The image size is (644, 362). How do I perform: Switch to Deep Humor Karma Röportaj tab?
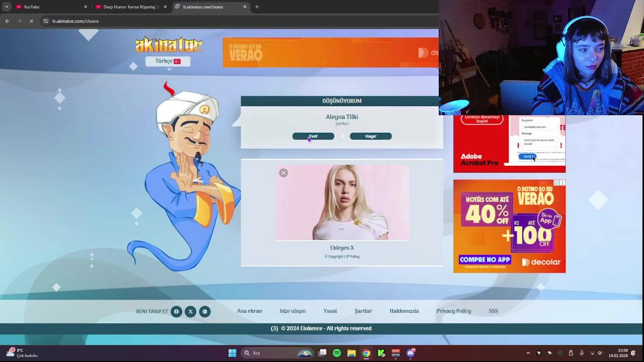click(x=131, y=7)
